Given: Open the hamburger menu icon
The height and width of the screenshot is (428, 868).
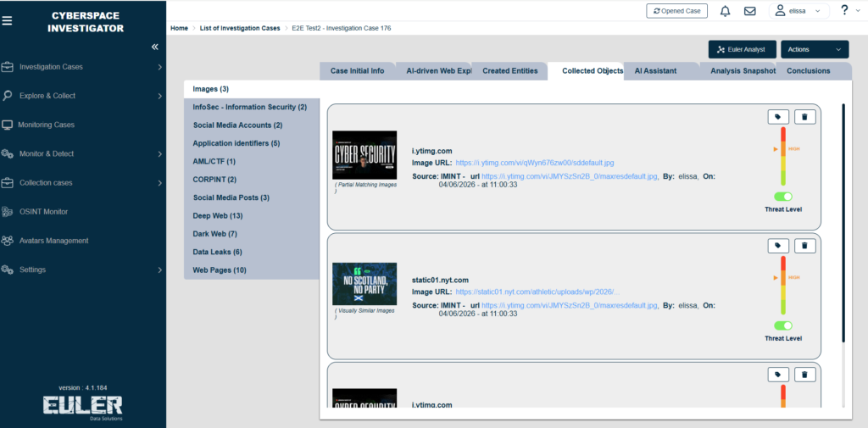Looking at the screenshot, I should [7, 21].
